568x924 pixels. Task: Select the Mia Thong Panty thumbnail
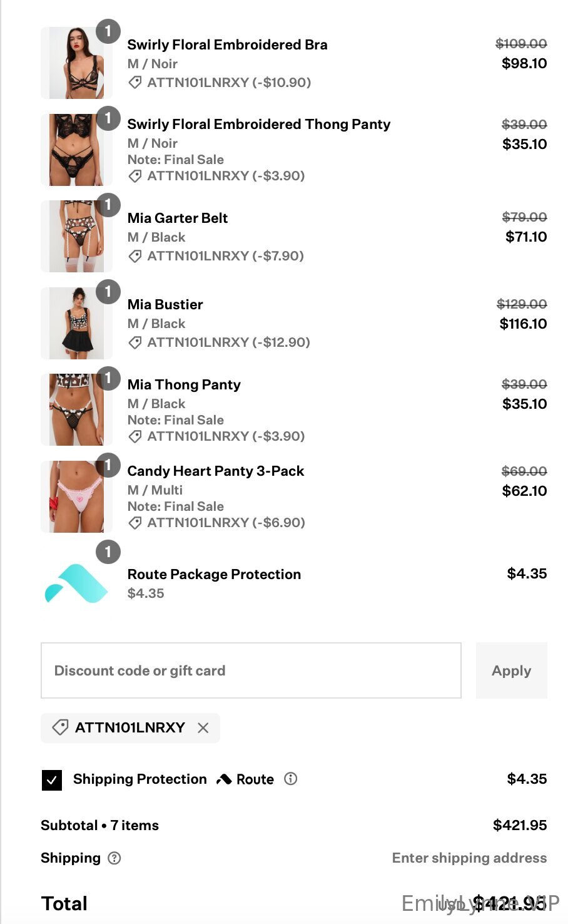point(76,409)
